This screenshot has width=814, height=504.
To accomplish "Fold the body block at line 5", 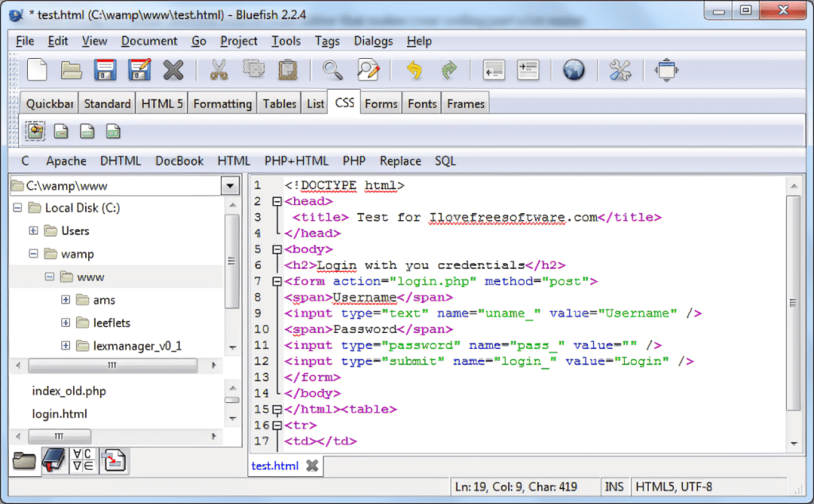I will 277,250.
